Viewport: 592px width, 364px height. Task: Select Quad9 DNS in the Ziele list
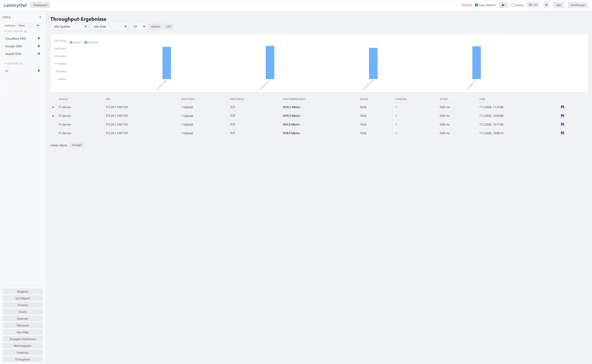pyautogui.click(x=13, y=54)
